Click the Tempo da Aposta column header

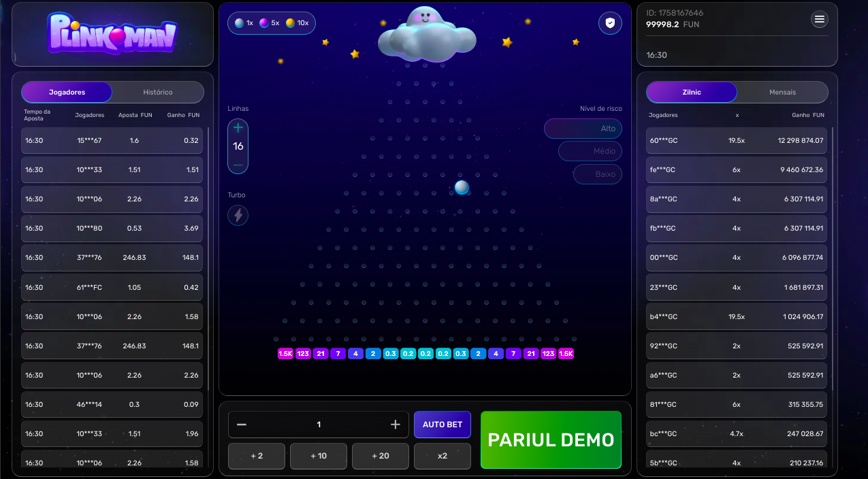(37, 115)
